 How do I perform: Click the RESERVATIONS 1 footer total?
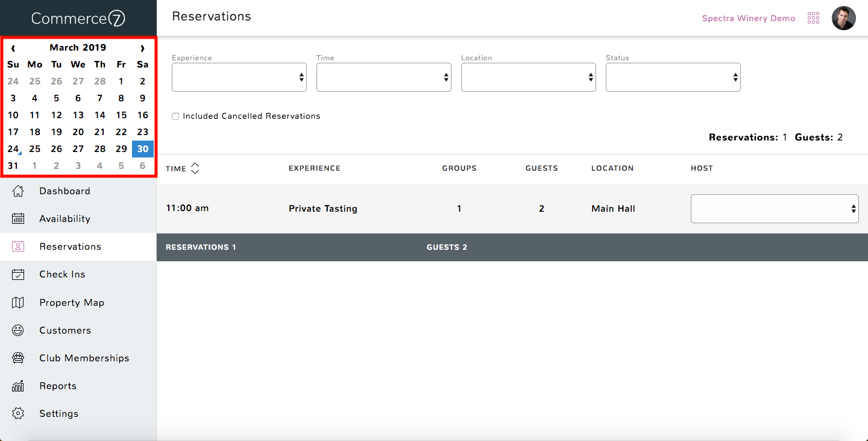click(x=201, y=247)
